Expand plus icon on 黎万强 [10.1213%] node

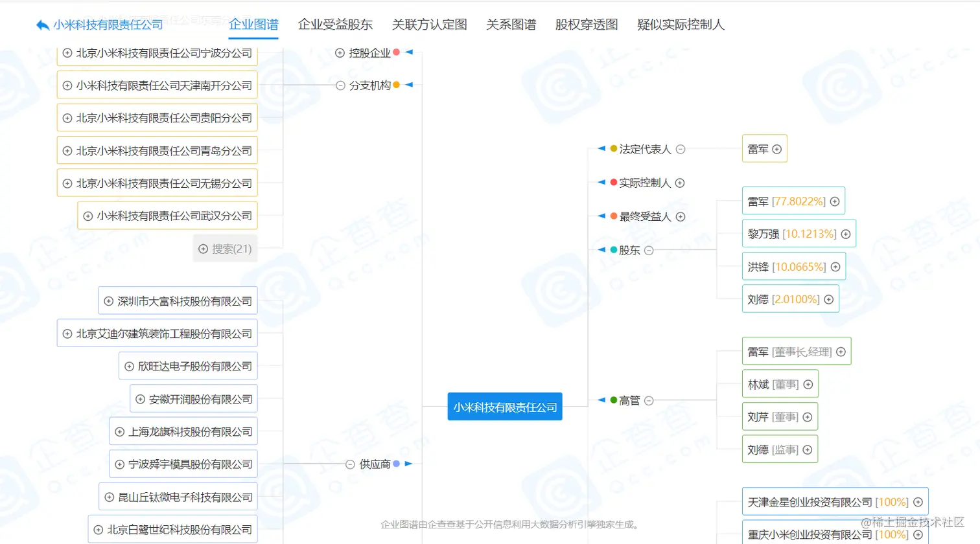tap(846, 234)
